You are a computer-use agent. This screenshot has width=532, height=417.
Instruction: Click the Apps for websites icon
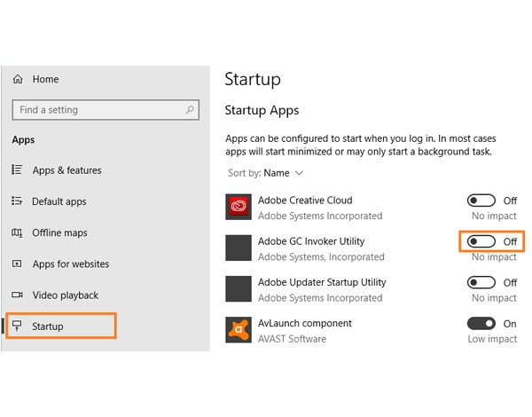18,264
